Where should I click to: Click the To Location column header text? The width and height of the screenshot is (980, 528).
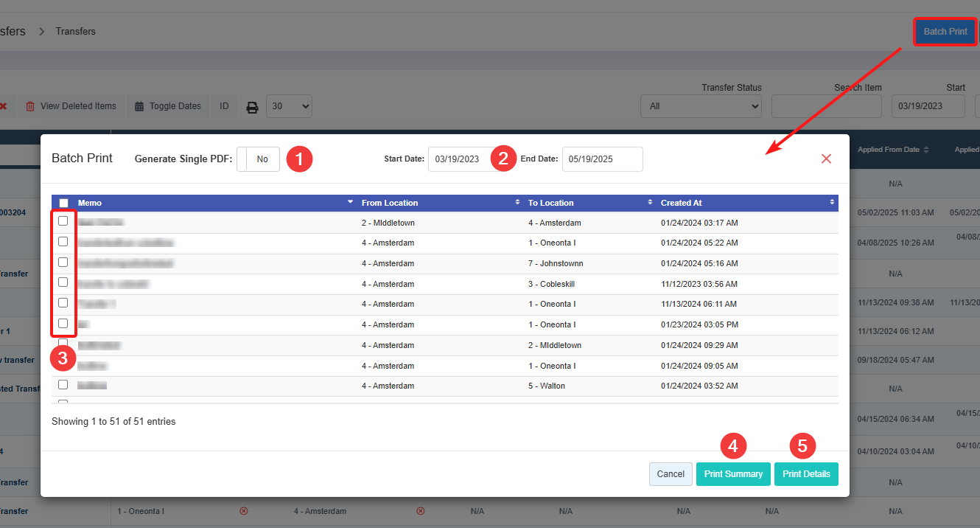pyautogui.click(x=550, y=203)
